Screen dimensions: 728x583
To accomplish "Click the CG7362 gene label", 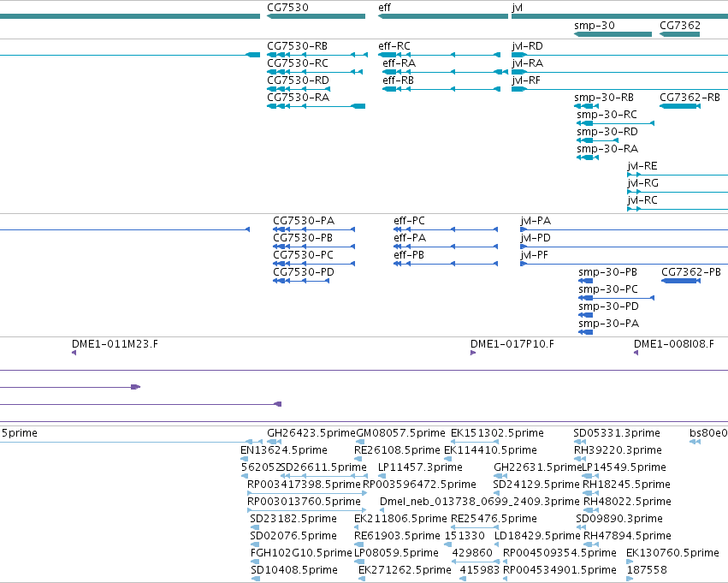I will 680,26.
